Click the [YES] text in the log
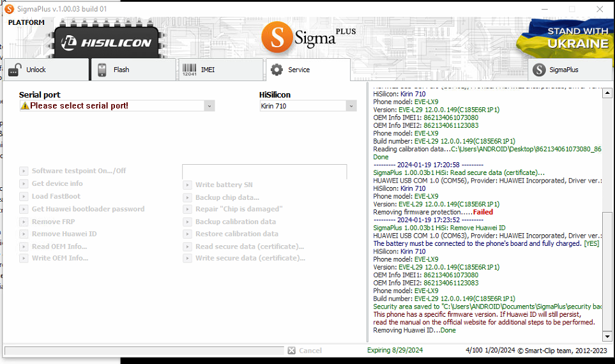Image resolution: width=615 pixels, height=364 pixels. 591,243
